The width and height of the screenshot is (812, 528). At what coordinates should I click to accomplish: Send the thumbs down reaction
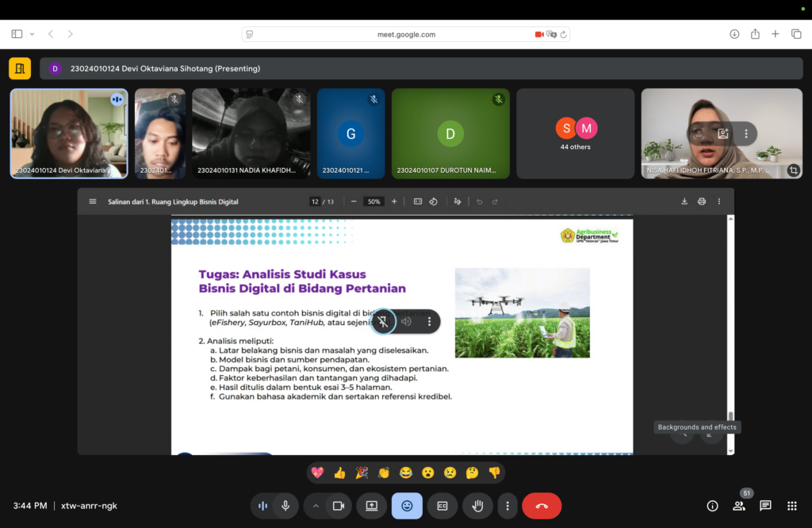click(x=495, y=473)
